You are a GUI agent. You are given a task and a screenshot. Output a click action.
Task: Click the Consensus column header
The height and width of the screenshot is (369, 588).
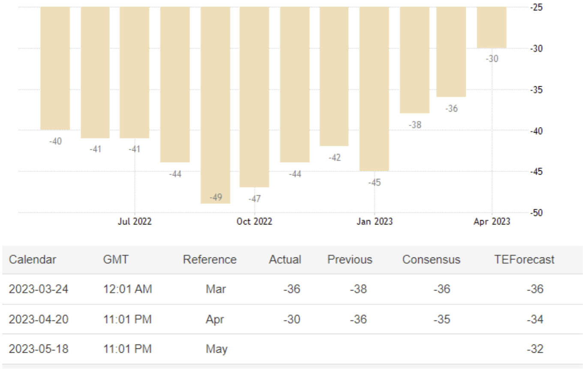tap(431, 260)
